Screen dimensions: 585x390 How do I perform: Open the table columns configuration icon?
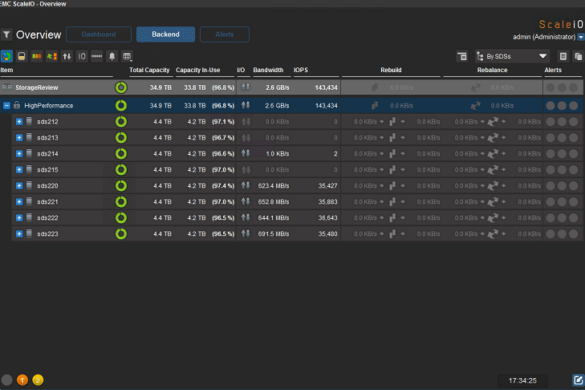point(127,56)
